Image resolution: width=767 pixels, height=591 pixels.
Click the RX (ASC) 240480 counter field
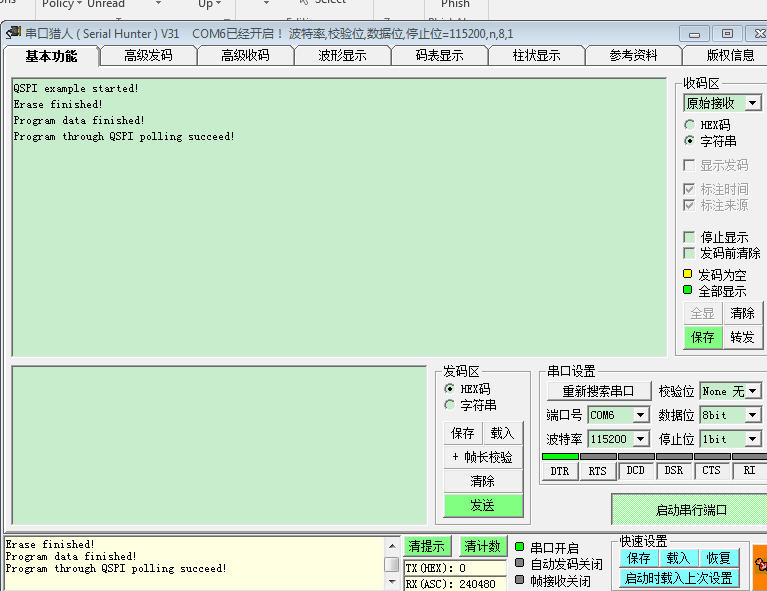455,584
